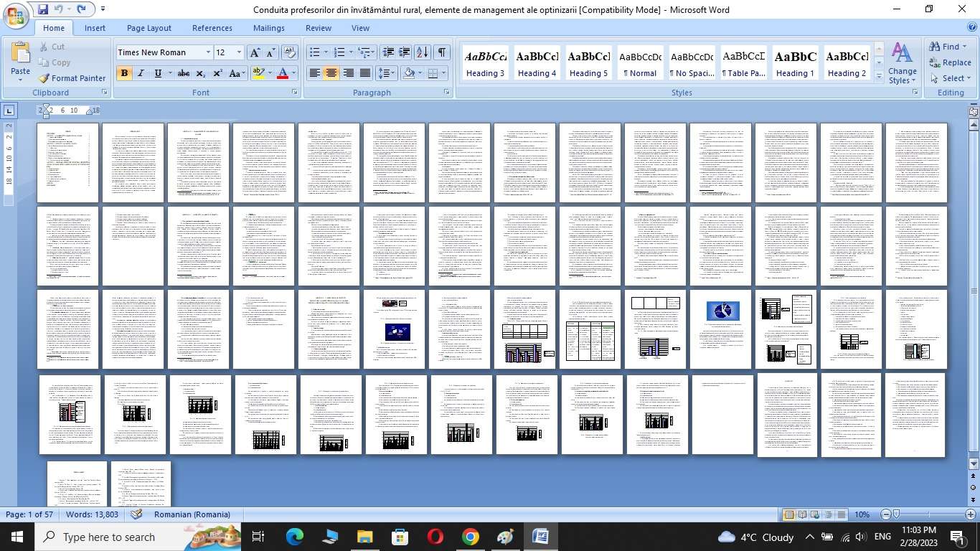
Task: Increase paragraph indent
Action: coord(405,52)
